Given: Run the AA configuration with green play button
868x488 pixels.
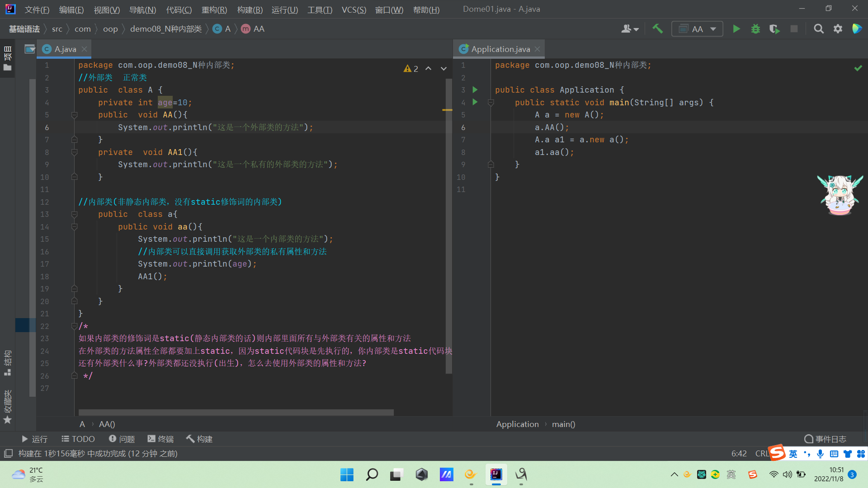Looking at the screenshot, I should (736, 29).
